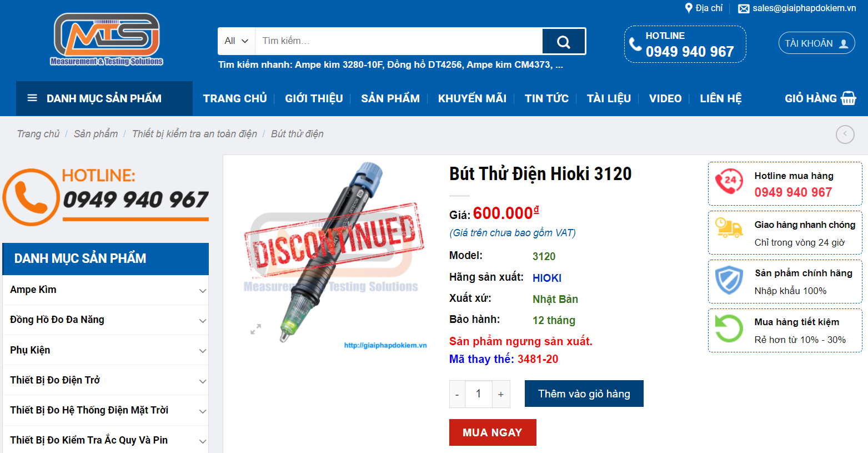Expand the Ampe Kìm category
Viewport: 868px width, 453px height.
coord(203,291)
